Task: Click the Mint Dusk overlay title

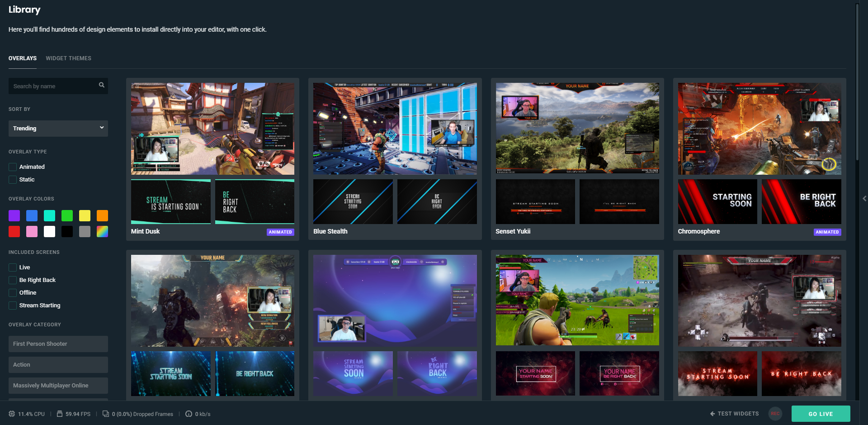Action: (145, 231)
